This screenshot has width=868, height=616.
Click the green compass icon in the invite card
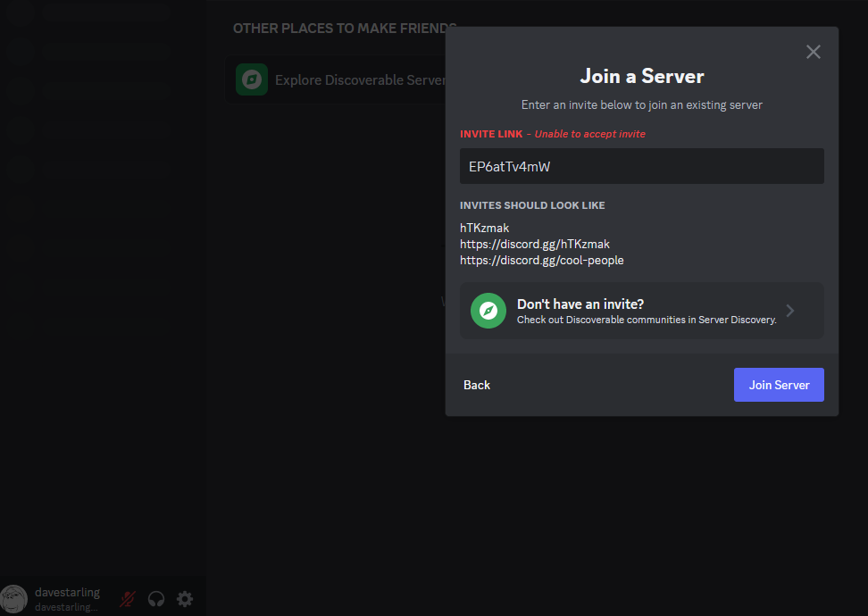click(x=488, y=311)
